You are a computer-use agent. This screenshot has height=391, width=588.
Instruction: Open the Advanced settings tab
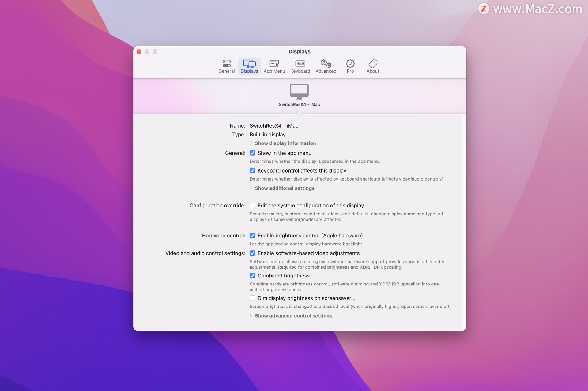(326, 66)
